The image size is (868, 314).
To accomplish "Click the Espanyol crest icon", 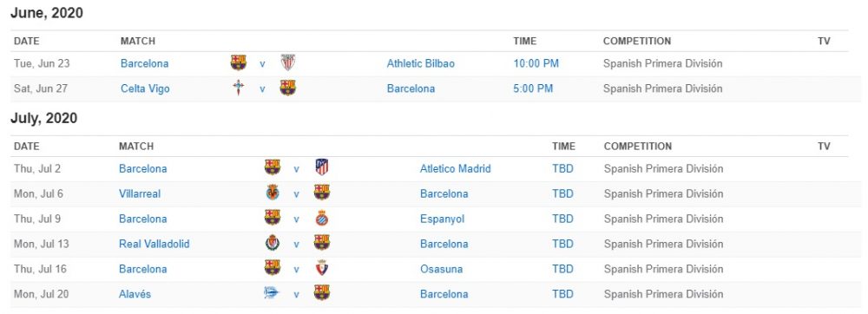I will (322, 218).
